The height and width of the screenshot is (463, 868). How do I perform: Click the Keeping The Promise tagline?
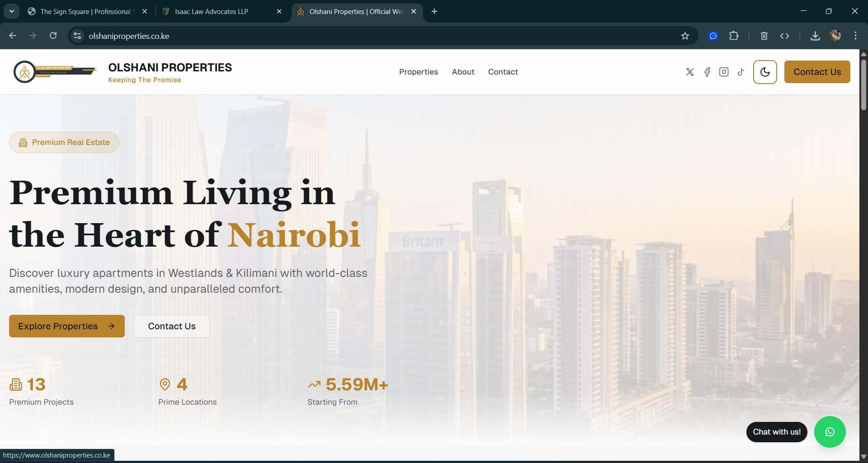pos(145,80)
